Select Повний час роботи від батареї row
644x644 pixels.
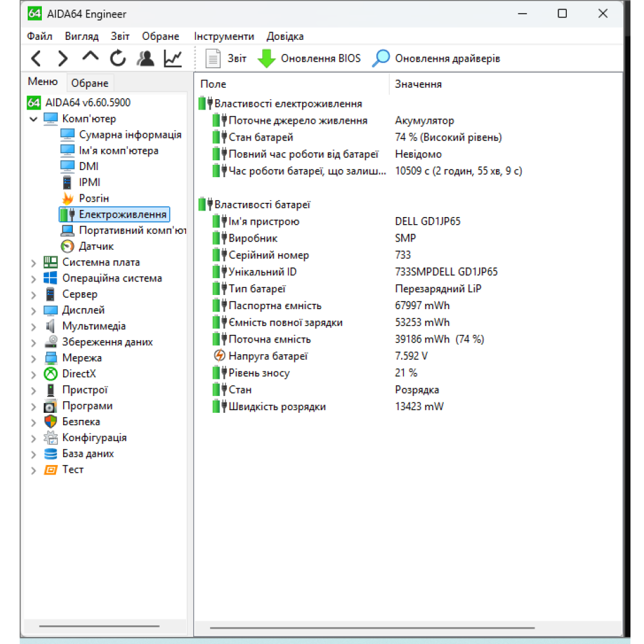tap(409, 154)
